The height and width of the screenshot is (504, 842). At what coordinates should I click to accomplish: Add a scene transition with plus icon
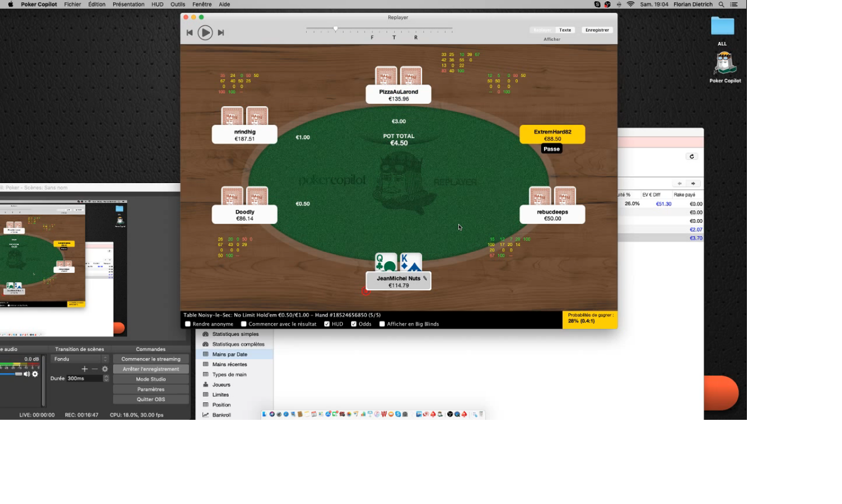84,369
